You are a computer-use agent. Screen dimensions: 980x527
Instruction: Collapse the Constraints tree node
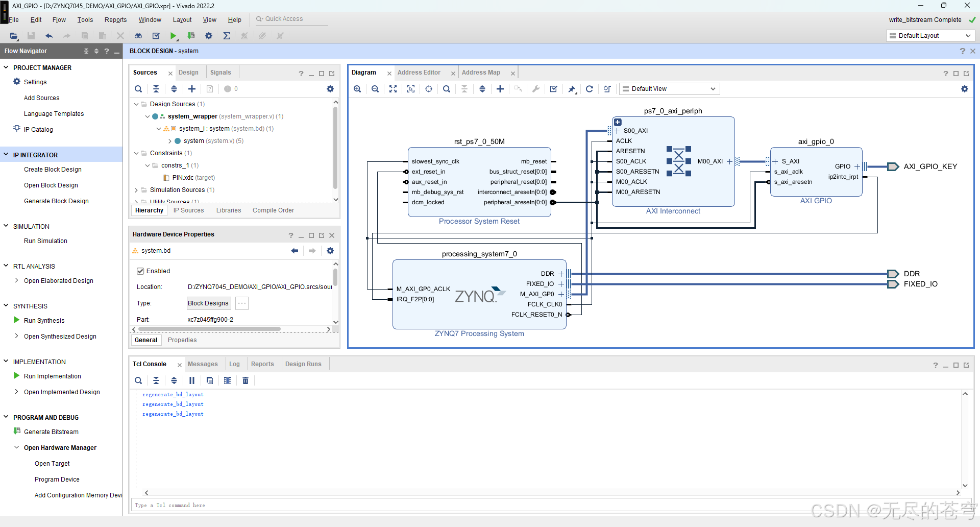coord(136,153)
